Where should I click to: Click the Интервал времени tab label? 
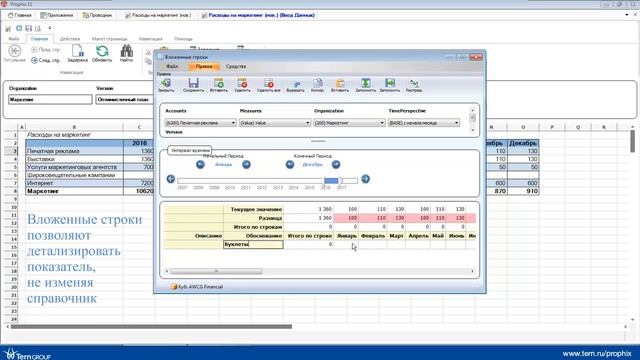click(x=190, y=150)
